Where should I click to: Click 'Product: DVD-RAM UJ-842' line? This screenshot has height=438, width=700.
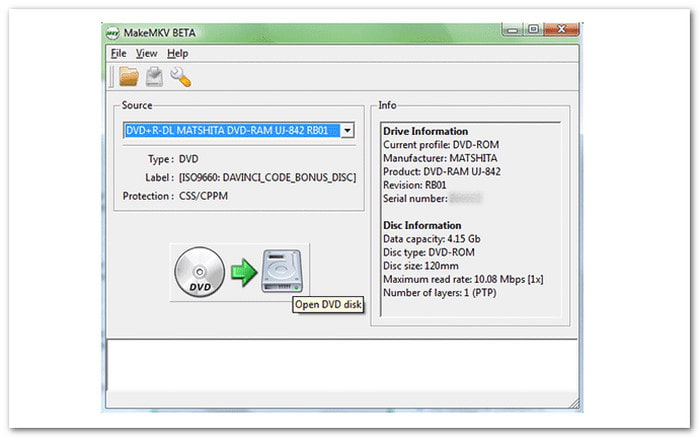click(442, 171)
